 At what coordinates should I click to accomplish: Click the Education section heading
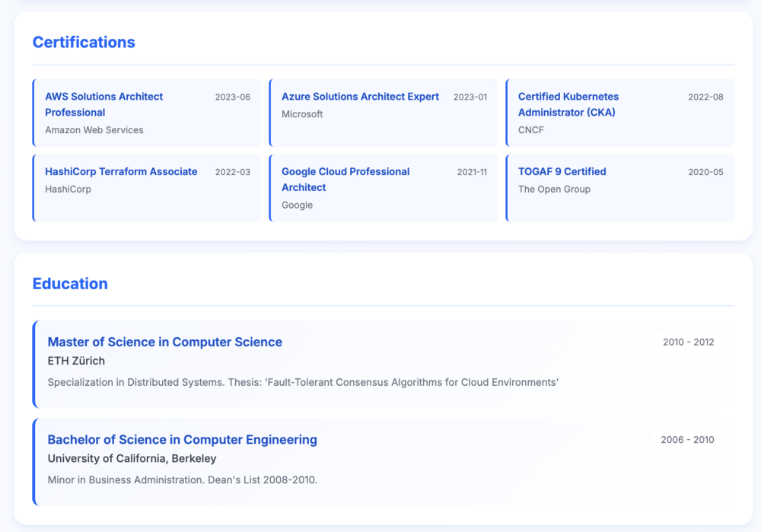coord(70,283)
